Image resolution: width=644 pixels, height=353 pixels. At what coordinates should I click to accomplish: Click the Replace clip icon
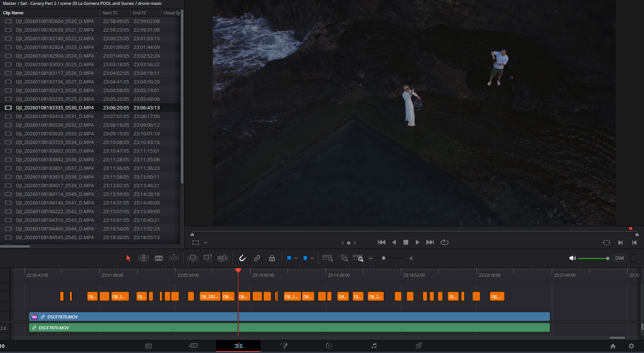pyautogui.click(x=223, y=258)
